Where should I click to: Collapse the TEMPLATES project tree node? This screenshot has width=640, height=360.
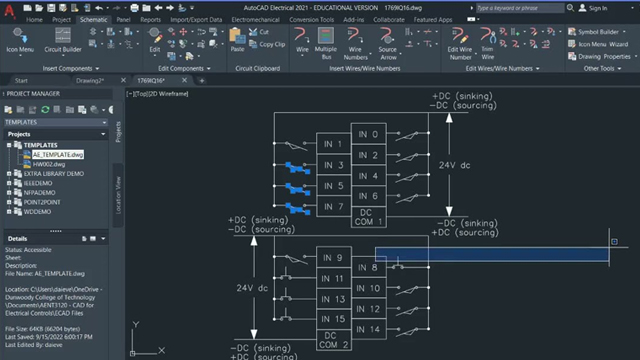point(9,145)
